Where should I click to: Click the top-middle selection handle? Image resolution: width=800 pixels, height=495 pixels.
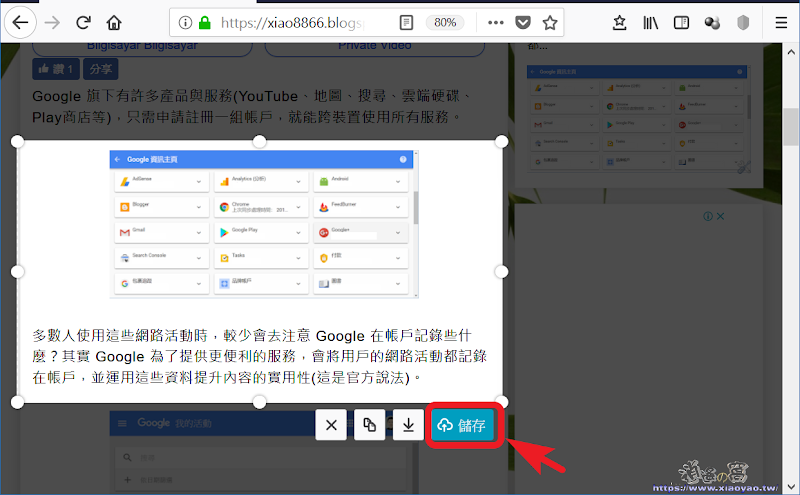coord(259,141)
